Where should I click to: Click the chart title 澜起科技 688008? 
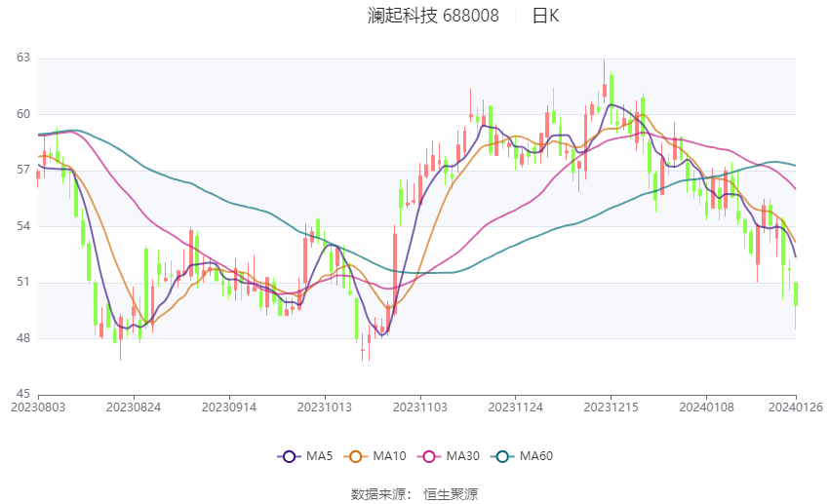tap(433, 16)
